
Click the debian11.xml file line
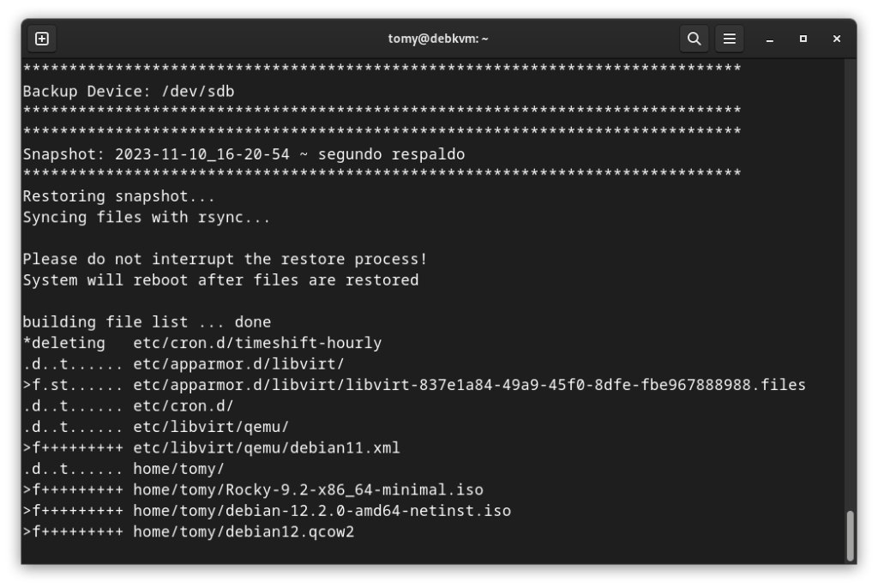[266, 447]
